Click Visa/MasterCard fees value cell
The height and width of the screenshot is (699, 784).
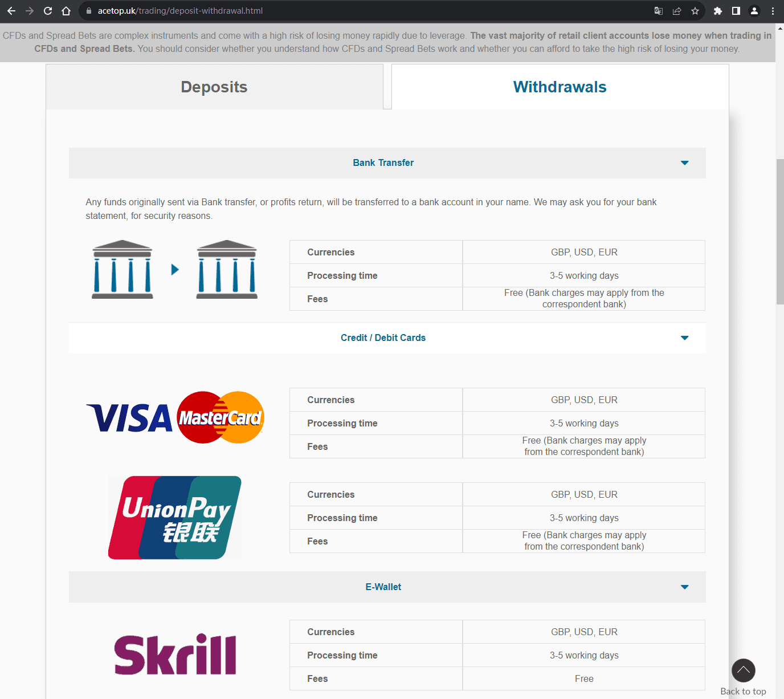coord(584,446)
